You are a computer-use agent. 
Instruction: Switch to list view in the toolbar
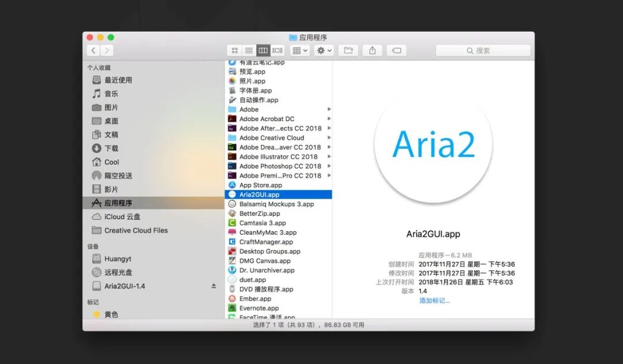click(x=249, y=50)
